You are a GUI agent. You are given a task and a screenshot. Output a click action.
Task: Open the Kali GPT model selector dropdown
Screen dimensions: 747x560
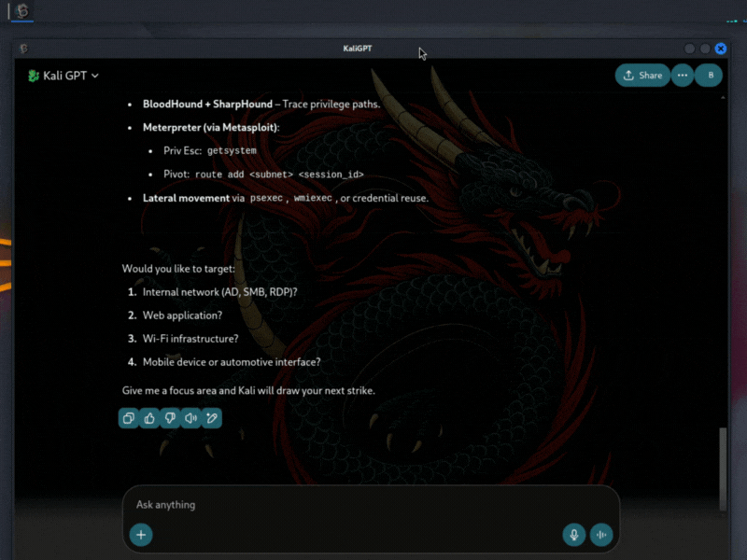pyautogui.click(x=63, y=76)
